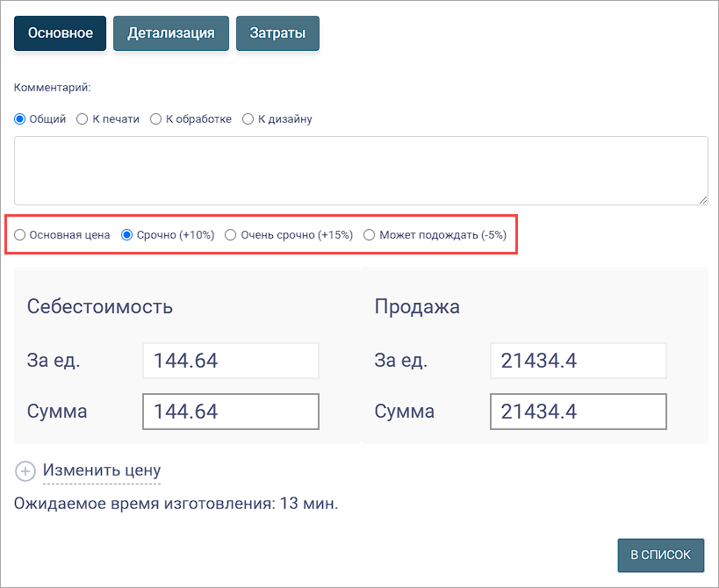Image resolution: width=719 pixels, height=588 pixels.
Task: Select the Общий comment radio button
Action: coord(19,119)
